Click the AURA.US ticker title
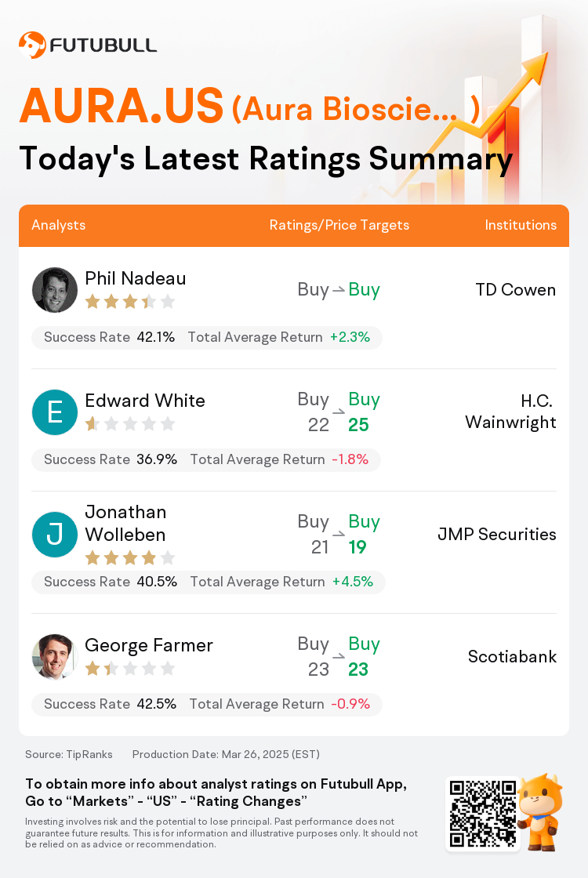The image size is (588, 878). [122, 106]
